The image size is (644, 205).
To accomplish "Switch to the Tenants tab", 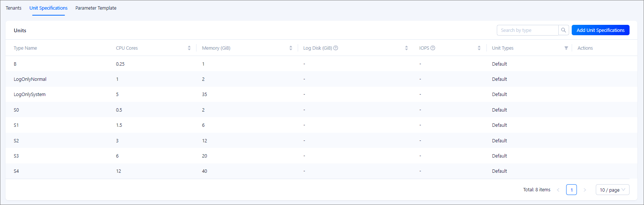I will click(x=14, y=8).
